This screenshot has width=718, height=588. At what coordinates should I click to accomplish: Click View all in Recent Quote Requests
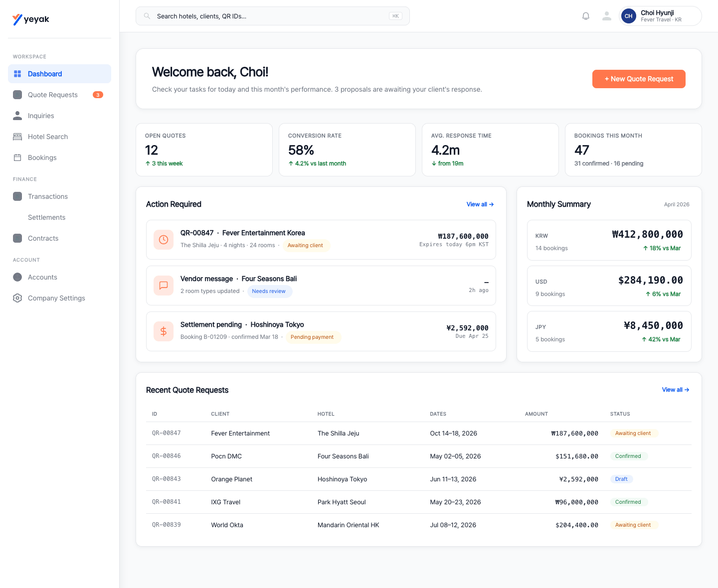(x=676, y=390)
